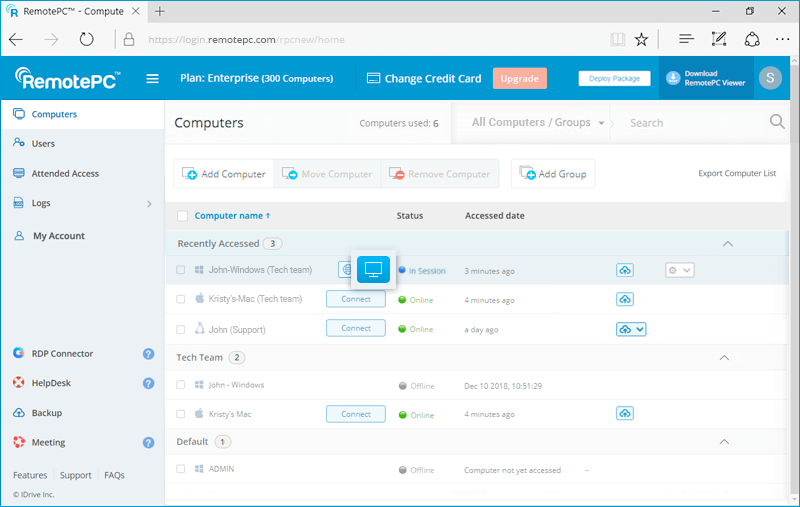Open help for RDP Connector
Image resolution: width=800 pixels, height=507 pixels.
(148, 353)
